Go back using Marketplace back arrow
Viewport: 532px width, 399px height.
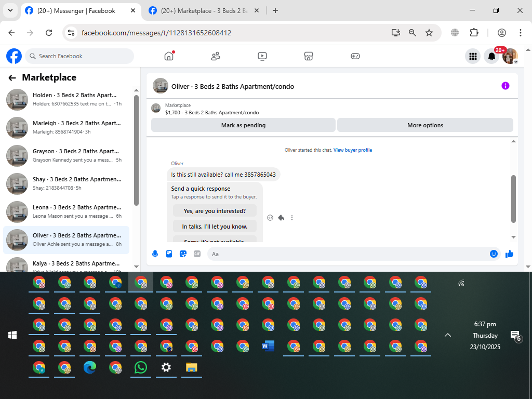[x=12, y=78]
